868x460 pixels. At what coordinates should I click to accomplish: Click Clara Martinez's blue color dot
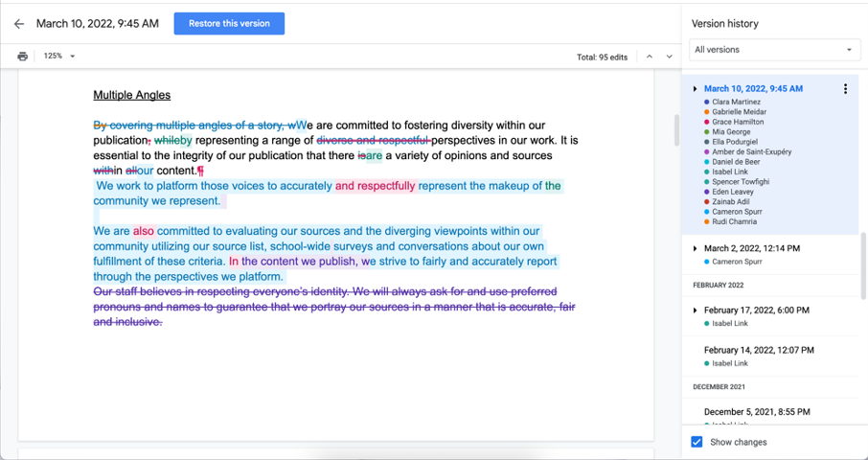707,102
